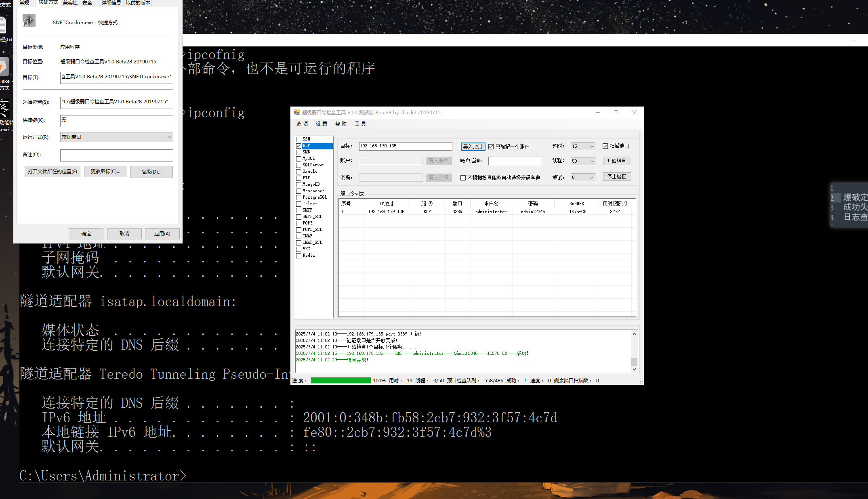Click the log scrollbar's up arrow
The height and width of the screenshot is (499, 868).
[634, 334]
